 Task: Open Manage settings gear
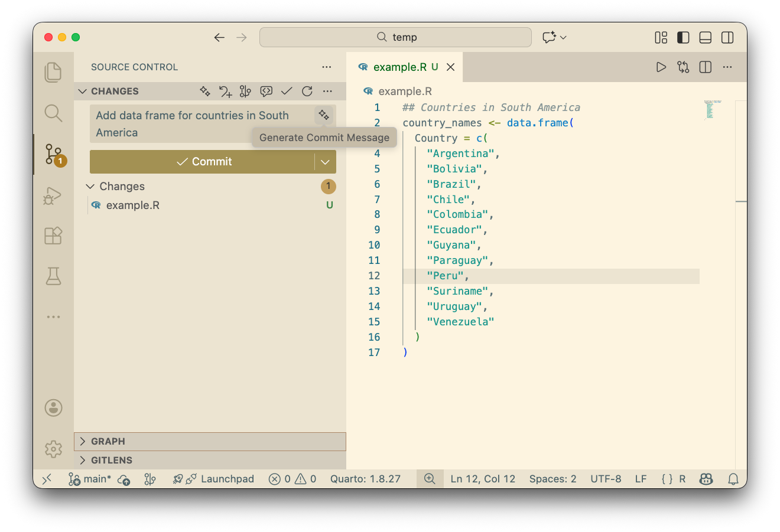coord(53,449)
